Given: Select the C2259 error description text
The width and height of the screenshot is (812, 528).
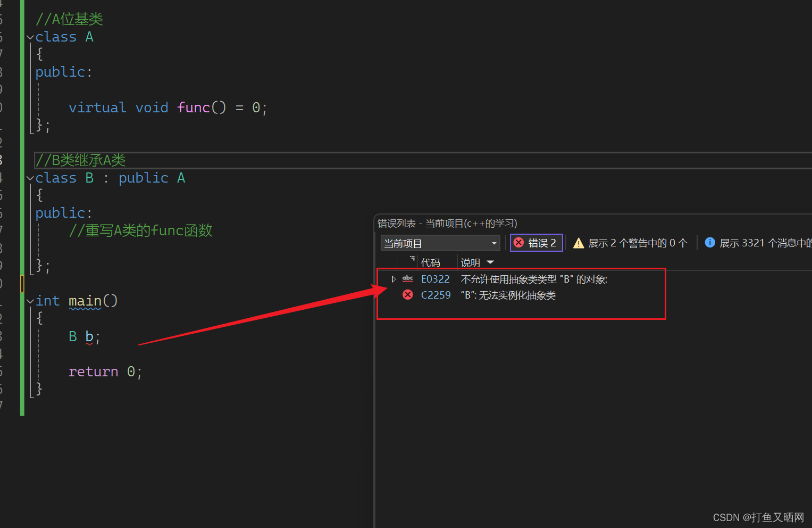Looking at the screenshot, I should point(508,295).
